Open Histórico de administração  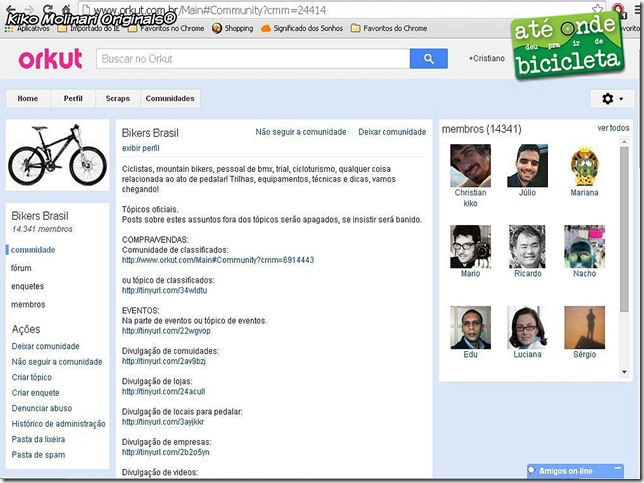click(59, 424)
